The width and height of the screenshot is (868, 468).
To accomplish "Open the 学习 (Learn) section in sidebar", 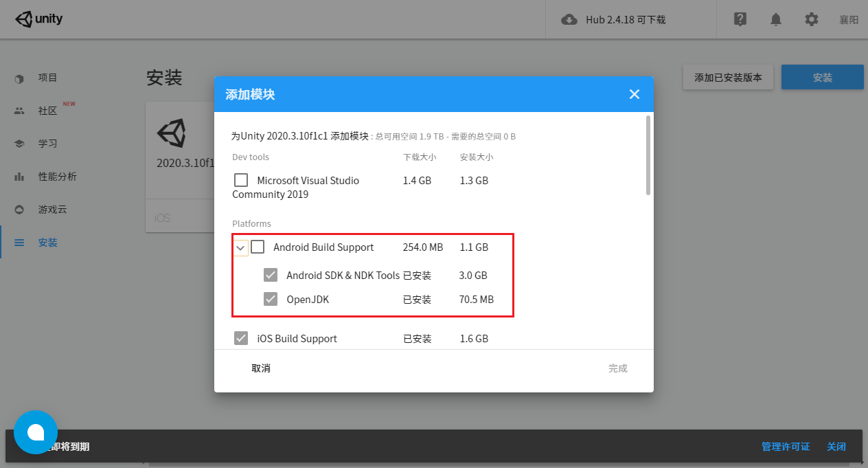I will pos(48,143).
